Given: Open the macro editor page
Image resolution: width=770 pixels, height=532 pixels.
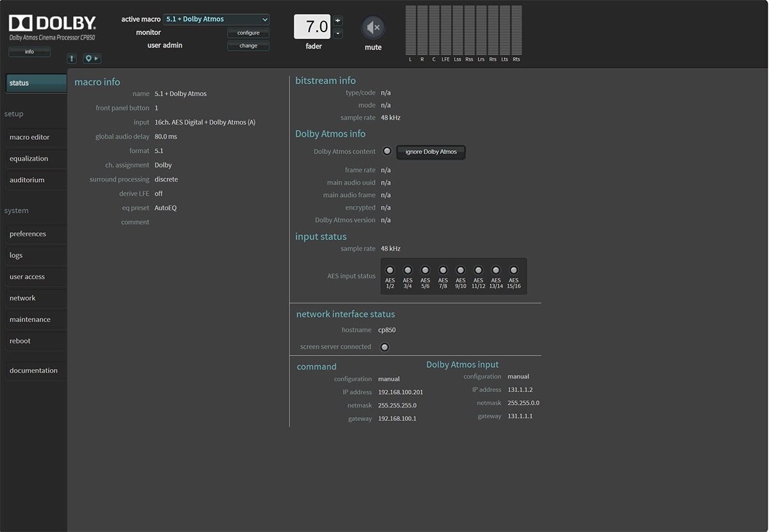Looking at the screenshot, I should pyautogui.click(x=36, y=137).
